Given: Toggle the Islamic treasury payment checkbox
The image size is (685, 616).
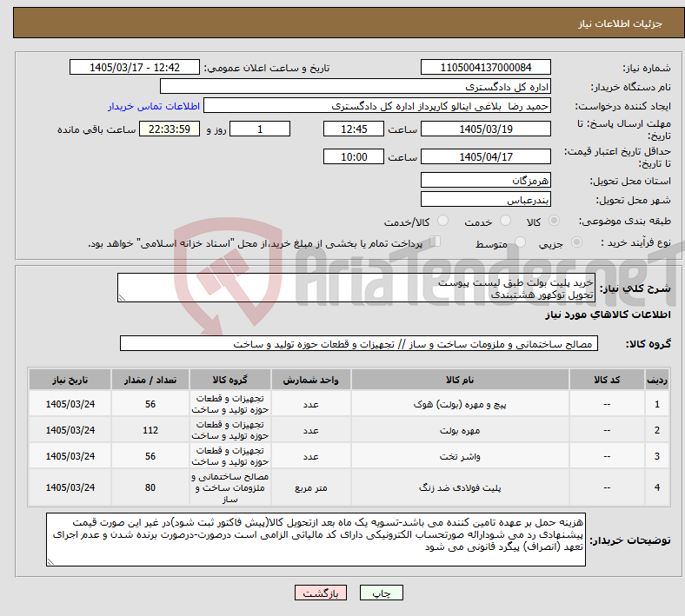Looking at the screenshot, I should (x=436, y=242).
